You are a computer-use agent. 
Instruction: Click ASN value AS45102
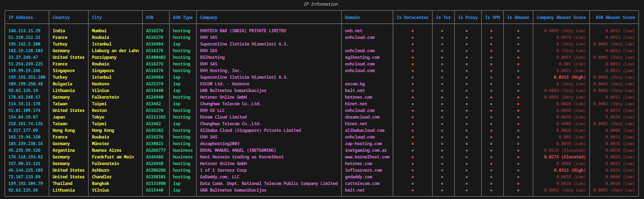point(155,130)
